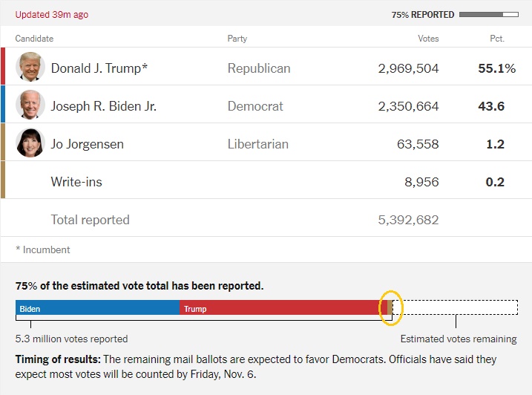Click the Pct. column header
This screenshot has height=395, width=532.
click(x=496, y=39)
